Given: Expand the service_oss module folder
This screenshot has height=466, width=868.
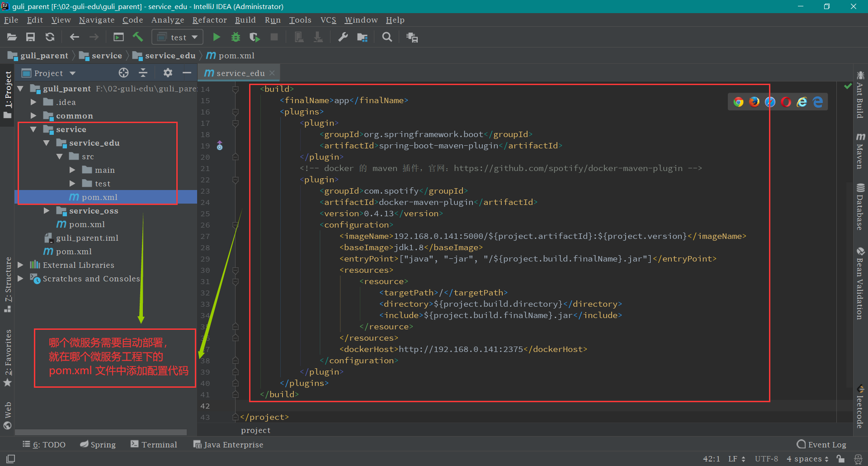Looking at the screenshot, I should tap(47, 211).
